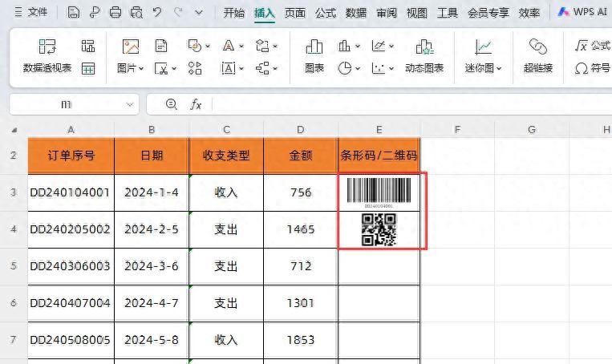The height and width of the screenshot is (364, 612).
Task: Click the icon library button
Action: coord(195,68)
